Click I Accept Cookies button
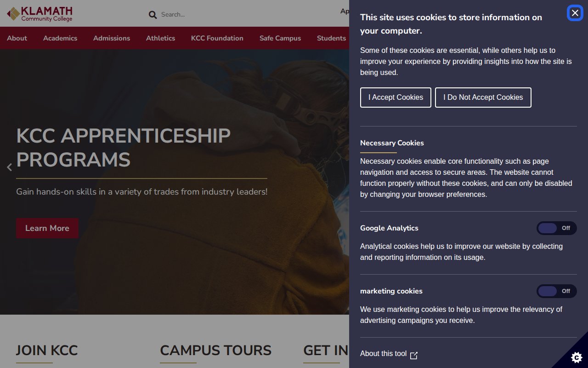 pos(396,98)
